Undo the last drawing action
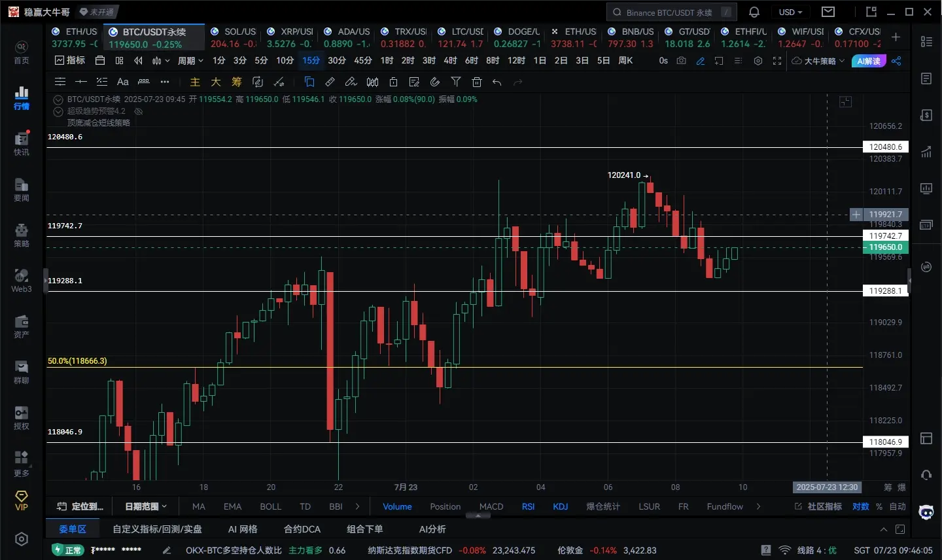942x560 pixels. pyautogui.click(x=497, y=82)
